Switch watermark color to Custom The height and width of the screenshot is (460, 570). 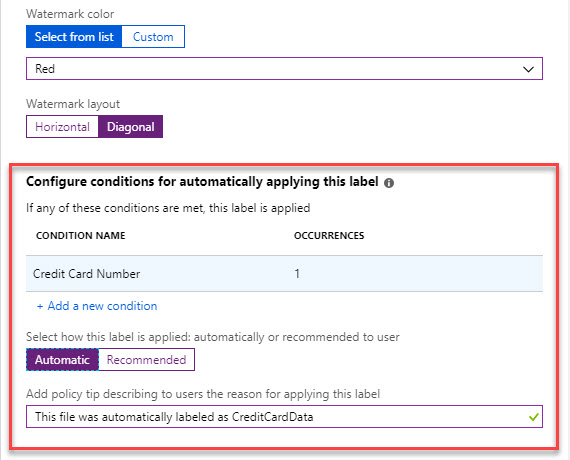[153, 36]
